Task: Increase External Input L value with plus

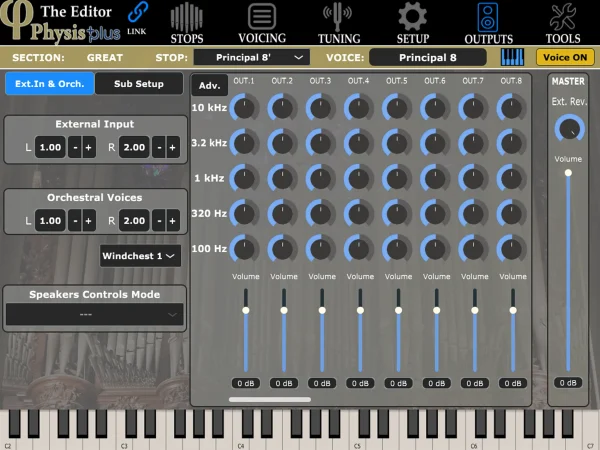Action: pos(88,147)
